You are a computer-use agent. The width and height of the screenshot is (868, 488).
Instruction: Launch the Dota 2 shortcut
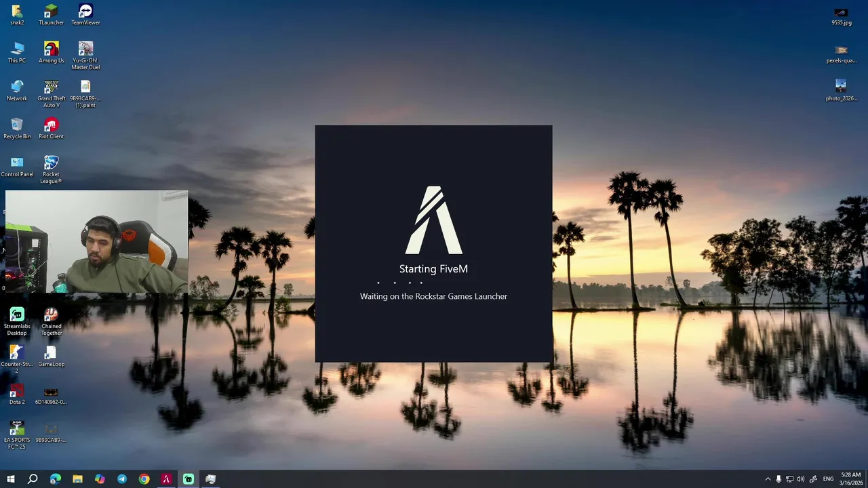(17, 394)
